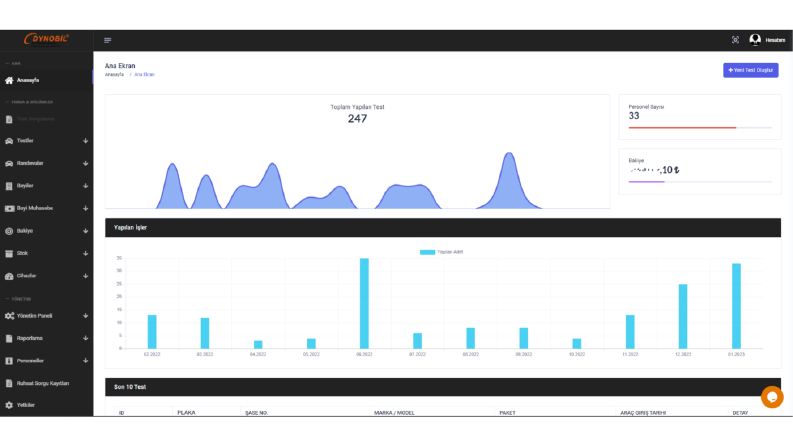The width and height of the screenshot is (793, 446).
Task: Open the Test Sorgulama menu item
Action: click(x=47, y=119)
